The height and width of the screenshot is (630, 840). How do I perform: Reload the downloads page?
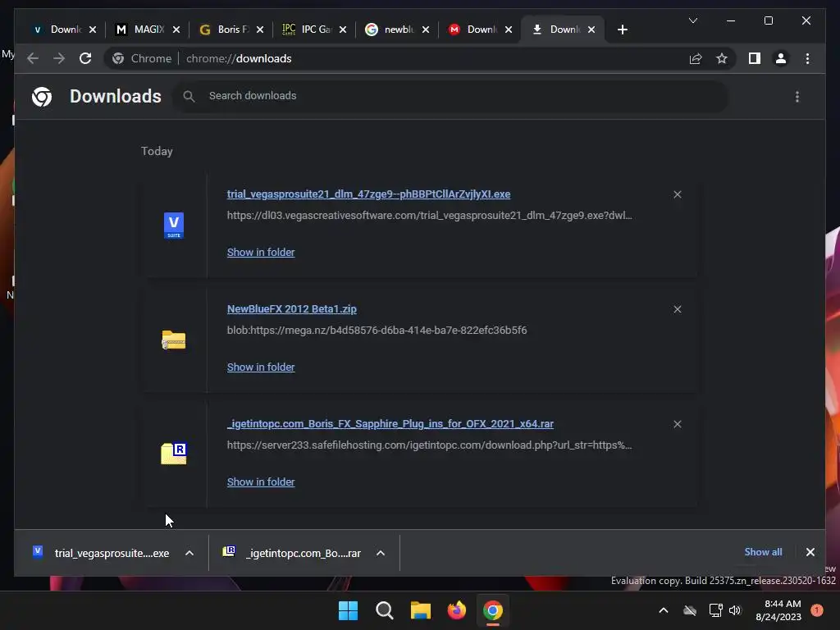[85, 58]
